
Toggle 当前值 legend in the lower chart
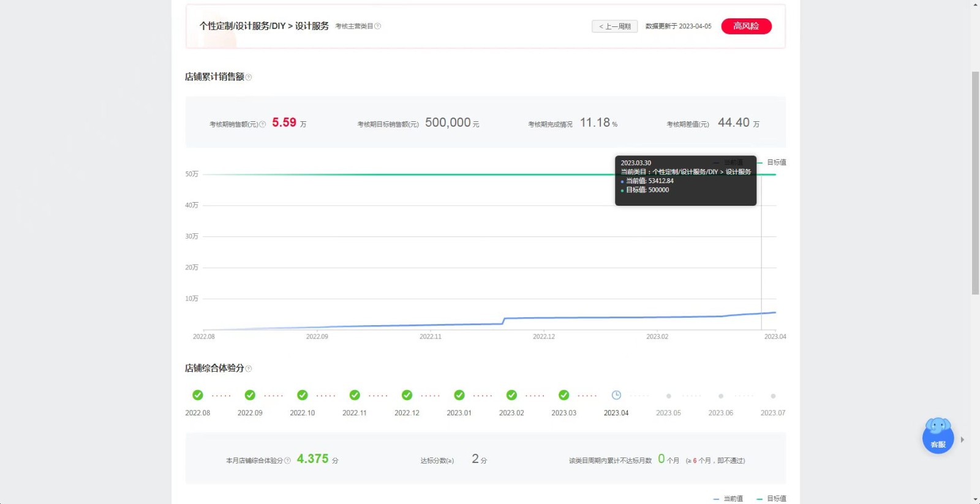coord(728,498)
